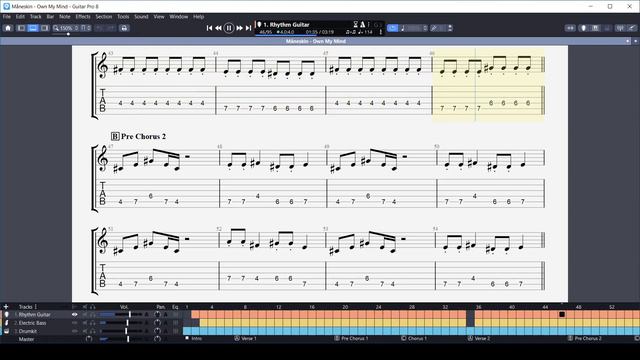This screenshot has width=640, height=360.
Task: Open the Rhythm Guitar equalizer icon
Action: point(176,315)
